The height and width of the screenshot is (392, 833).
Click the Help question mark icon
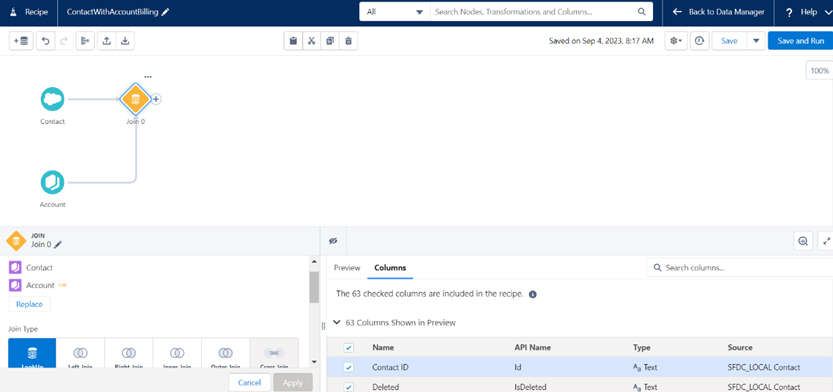pos(789,12)
